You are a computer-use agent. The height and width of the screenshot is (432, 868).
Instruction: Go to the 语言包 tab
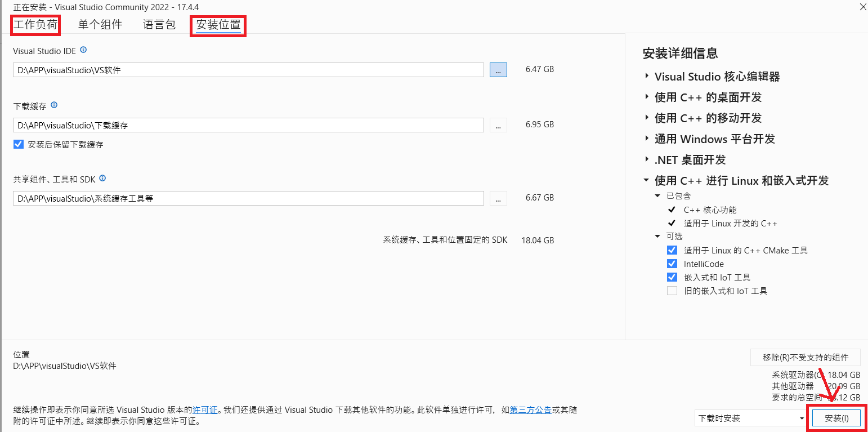tap(159, 25)
